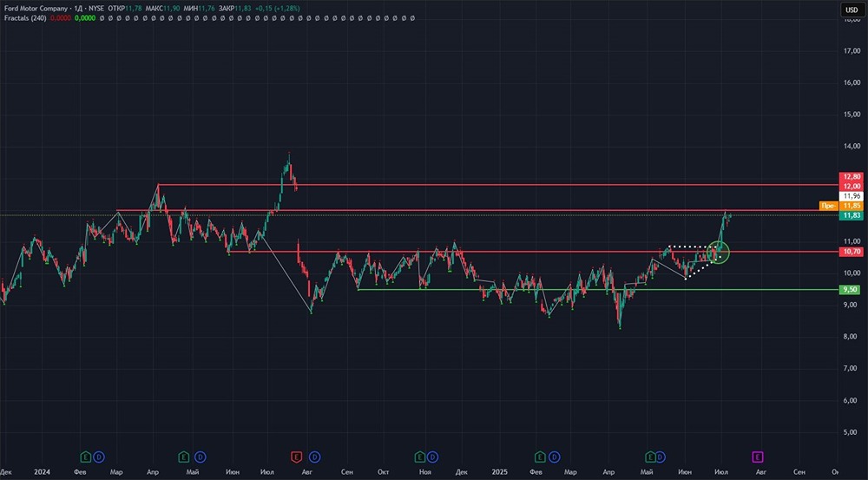Open the purple upcoming earnings E marker
This screenshot has width=868, height=480.
(757, 456)
